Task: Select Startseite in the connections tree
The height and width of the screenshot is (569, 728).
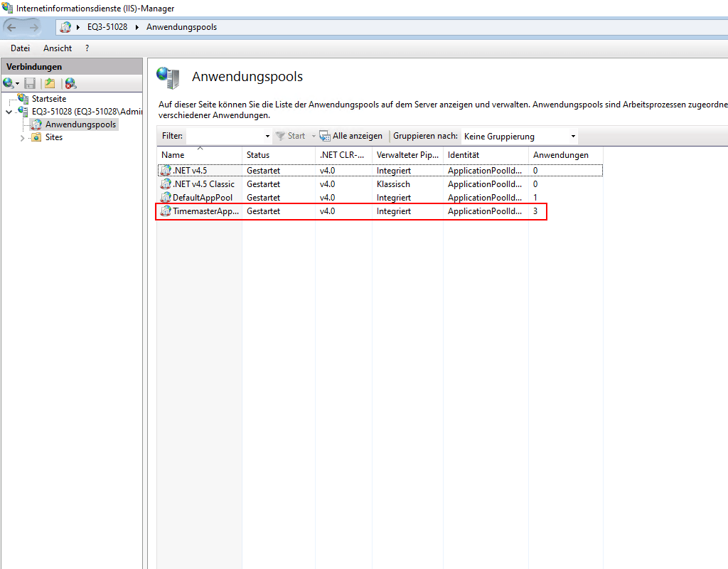Action: click(x=48, y=99)
